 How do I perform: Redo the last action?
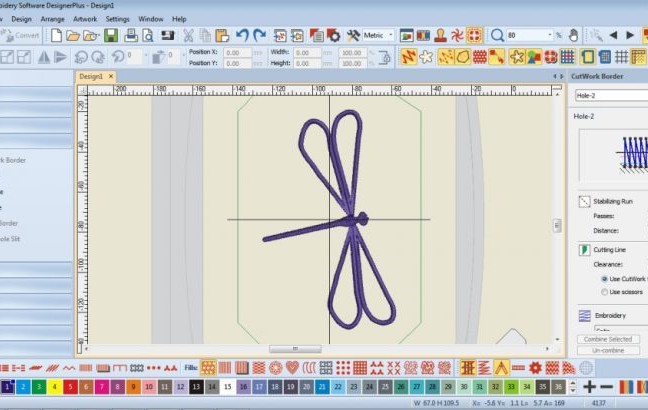tap(260, 35)
